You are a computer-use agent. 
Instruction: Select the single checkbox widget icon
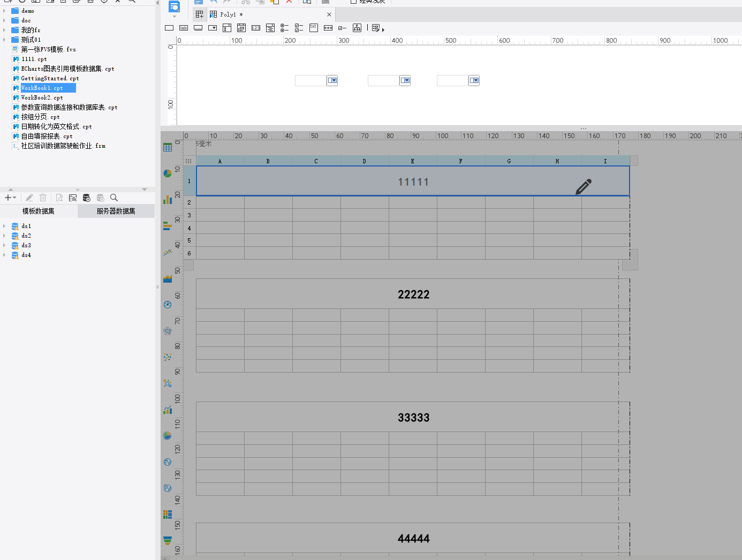pyautogui.click(x=343, y=28)
